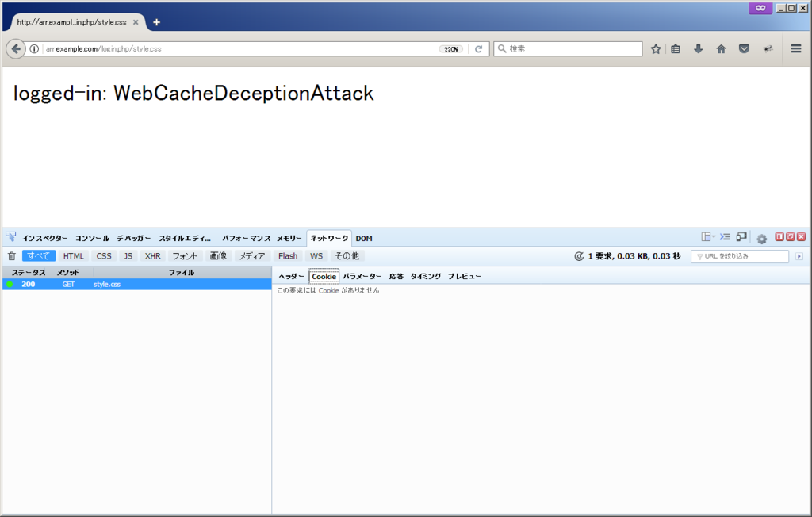Viewport: 812px width, 517px height.
Task: Reload the page using refresh button
Action: (478, 49)
